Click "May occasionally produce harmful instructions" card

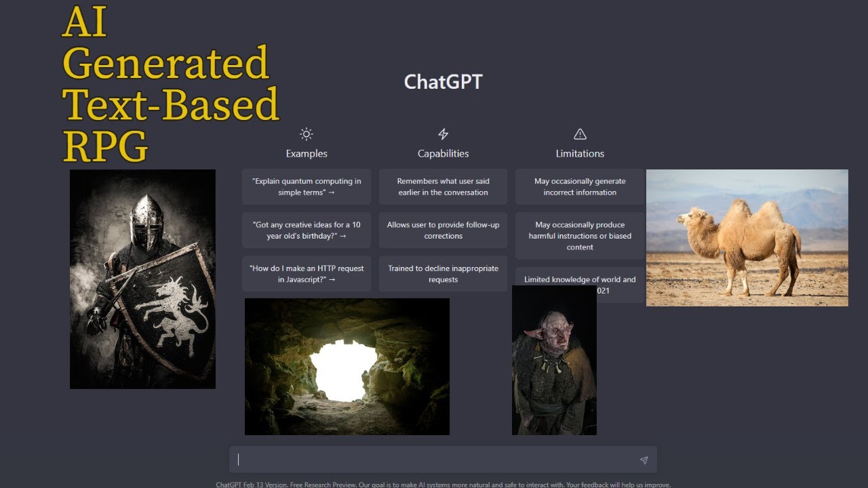580,236
